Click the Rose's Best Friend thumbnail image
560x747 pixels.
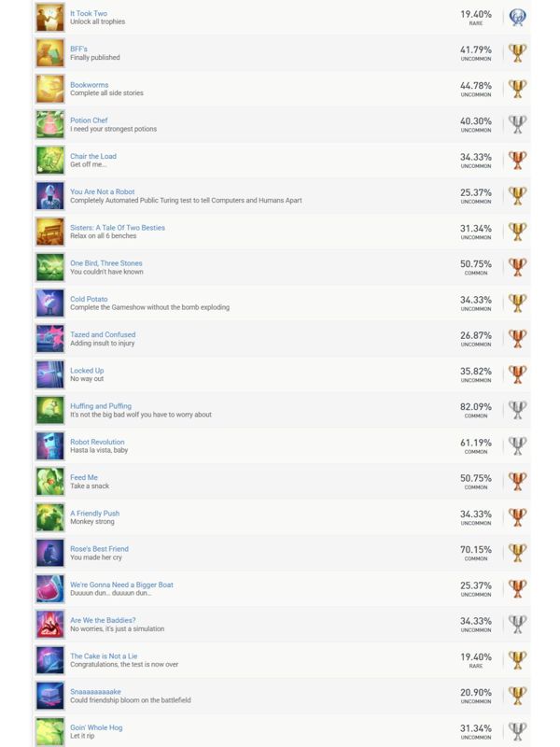tap(49, 553)
